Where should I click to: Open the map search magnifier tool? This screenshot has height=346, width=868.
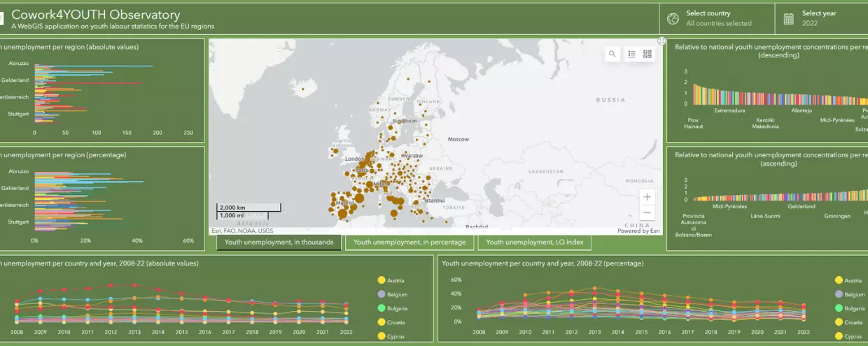(x=612, y=54)
